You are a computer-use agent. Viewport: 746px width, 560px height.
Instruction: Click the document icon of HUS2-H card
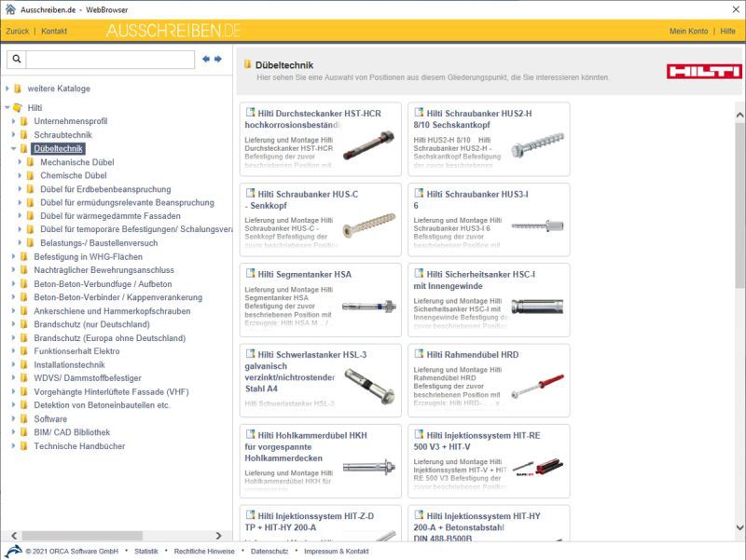[419, 113]
